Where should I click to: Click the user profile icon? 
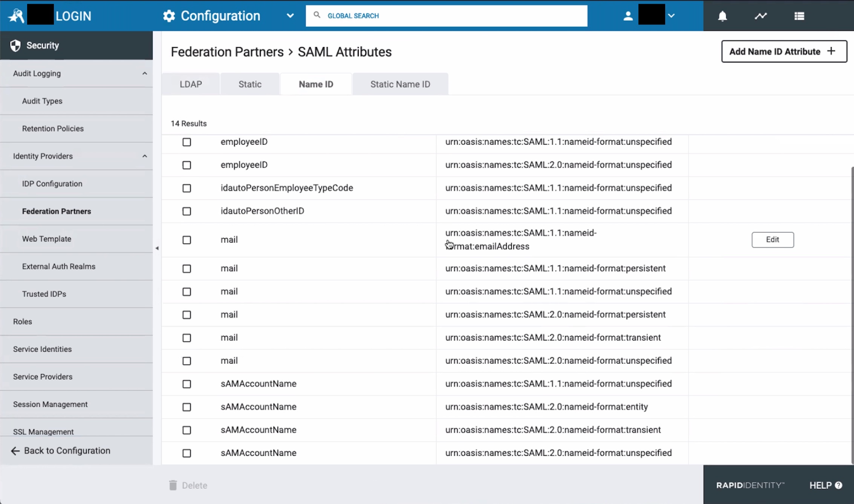627,16
